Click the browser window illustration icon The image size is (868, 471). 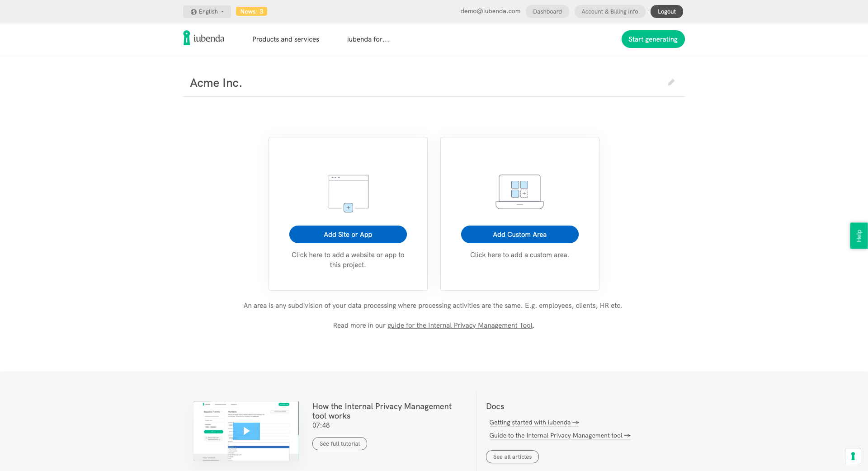point(348,193)
